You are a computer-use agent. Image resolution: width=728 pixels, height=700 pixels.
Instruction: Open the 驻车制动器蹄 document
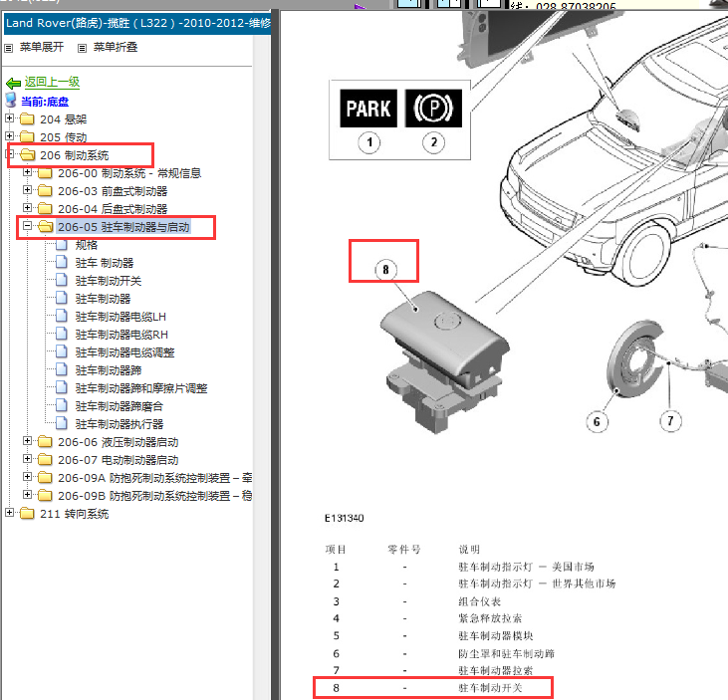tap(109, 370)
